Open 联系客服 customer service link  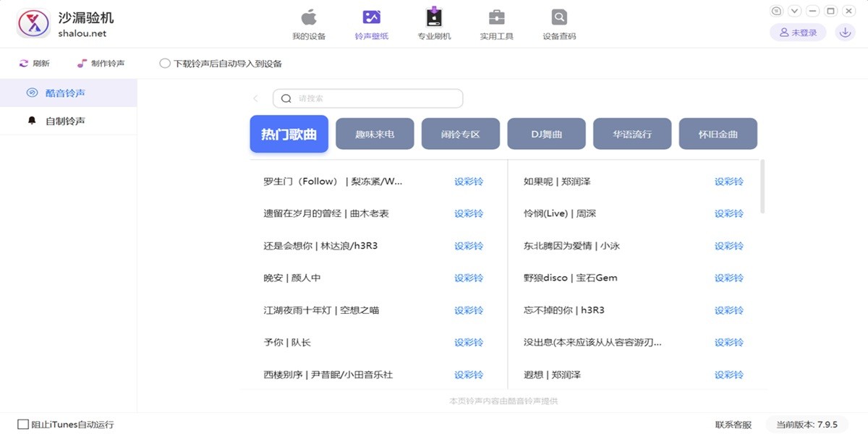[x=733, y=424]
